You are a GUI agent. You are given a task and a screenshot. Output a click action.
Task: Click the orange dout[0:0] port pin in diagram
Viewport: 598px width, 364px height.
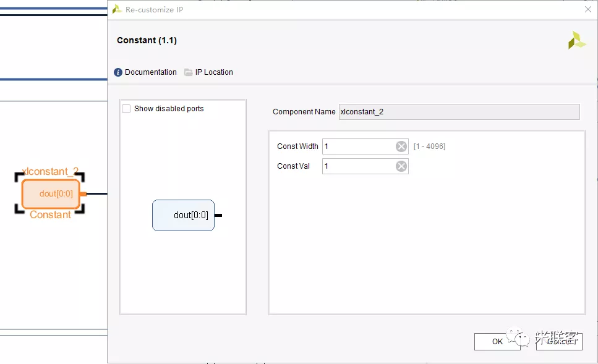pos(83,194)
